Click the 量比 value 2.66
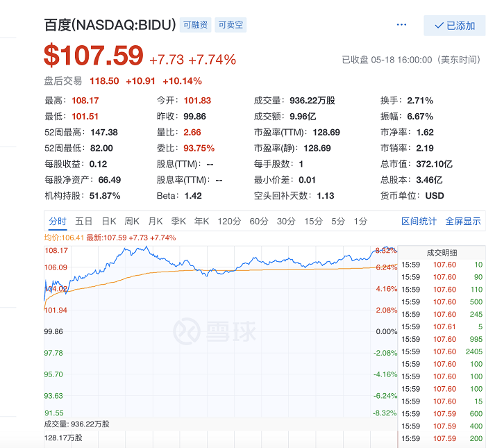The height and width of the screenshot is (448, 486). 192,133
